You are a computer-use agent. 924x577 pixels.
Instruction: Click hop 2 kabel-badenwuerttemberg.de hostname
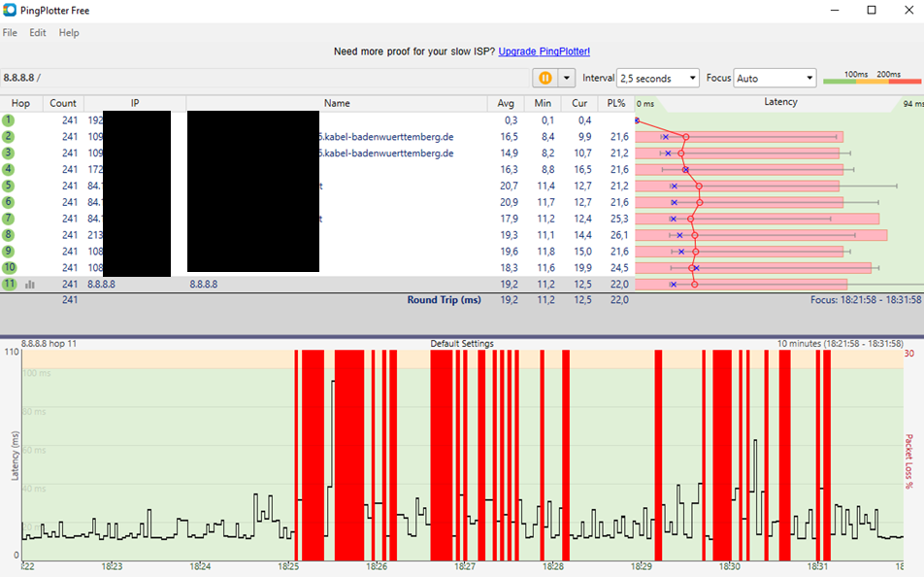point(386,137)
